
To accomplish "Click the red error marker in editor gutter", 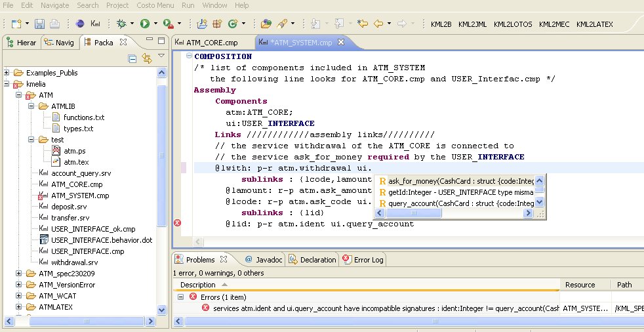I will (x=177, y=223).
